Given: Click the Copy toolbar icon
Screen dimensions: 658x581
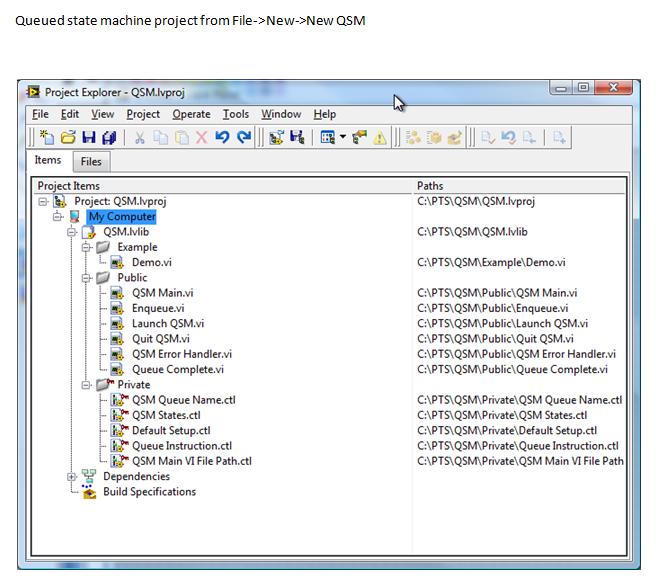Looking at the screenshot, I should point(160,137).
